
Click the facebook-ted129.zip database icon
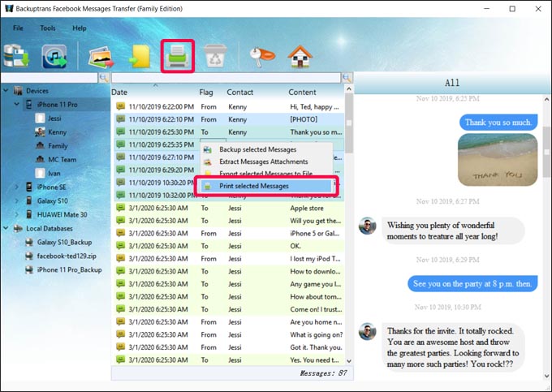[29, 256]
